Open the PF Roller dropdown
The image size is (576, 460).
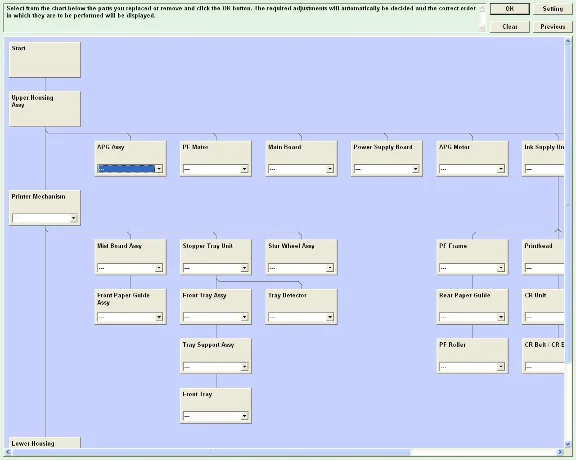pyautogui.click(x=501, y=366)
